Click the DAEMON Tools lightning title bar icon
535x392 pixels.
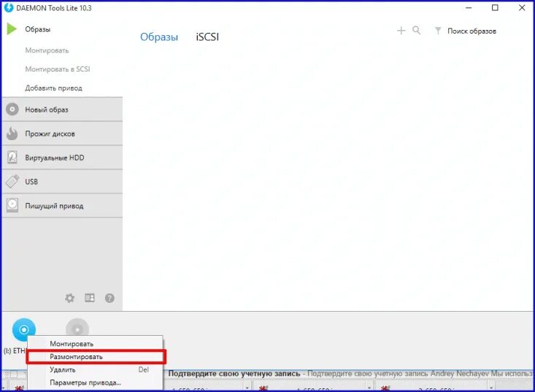tap(9, 7)
